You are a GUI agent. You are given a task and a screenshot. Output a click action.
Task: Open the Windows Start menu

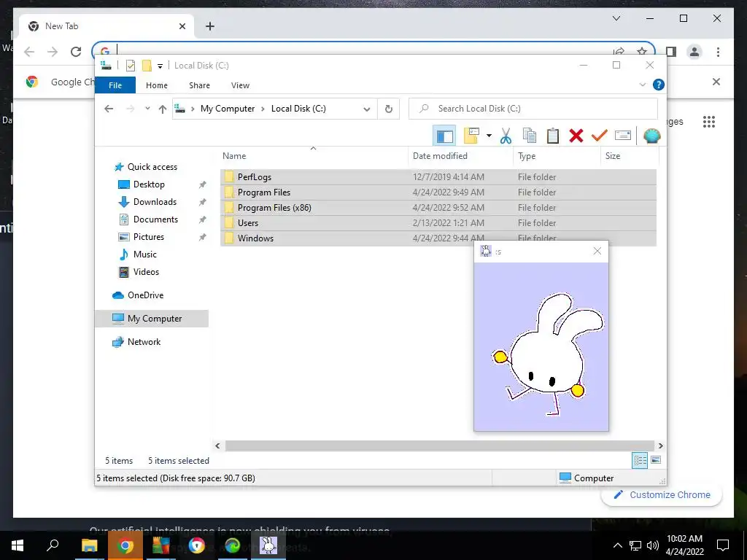[x=18, y=545]
